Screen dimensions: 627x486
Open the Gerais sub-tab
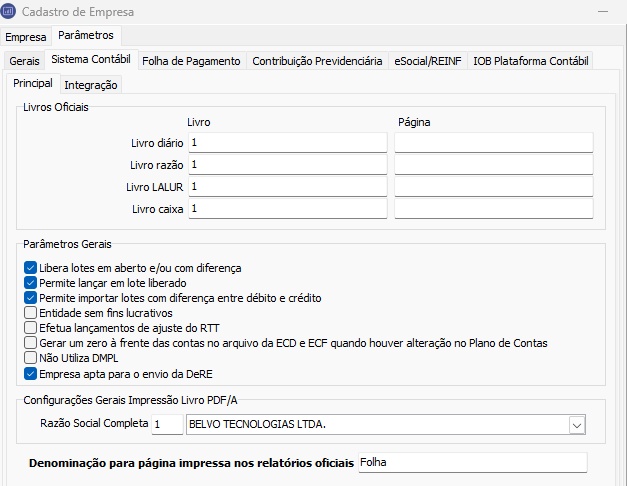[x=24, y=61]
